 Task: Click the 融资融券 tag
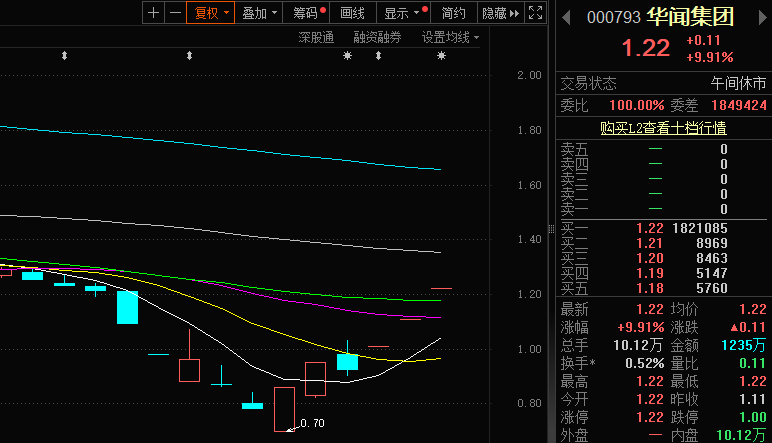tap(377, 37)
